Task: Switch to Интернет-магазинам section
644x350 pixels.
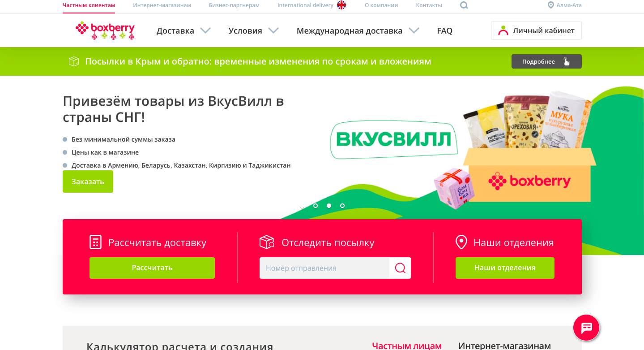Action: coord(162,5)
